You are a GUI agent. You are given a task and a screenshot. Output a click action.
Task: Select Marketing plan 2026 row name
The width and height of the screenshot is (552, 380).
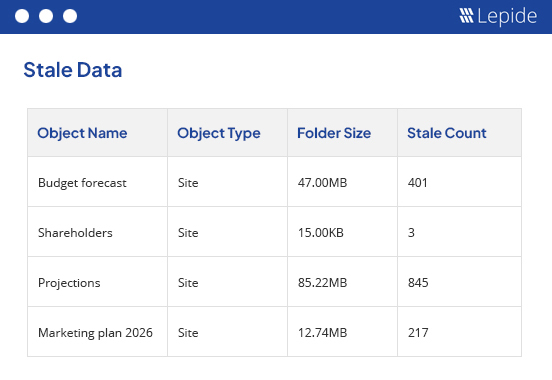pyautogui.click(x=95, y=333)
